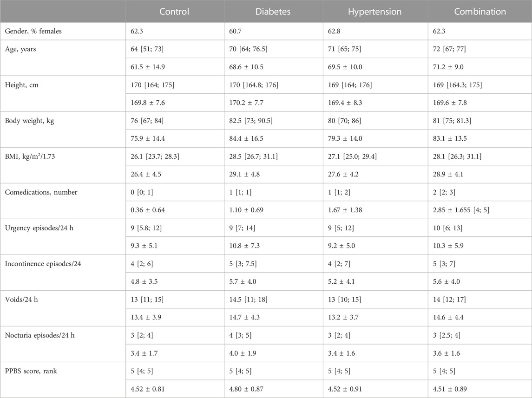The width and height of the screenshot is (532, 398).
Task: Click the Diabetes column header
Action: (x=273, y=12)
